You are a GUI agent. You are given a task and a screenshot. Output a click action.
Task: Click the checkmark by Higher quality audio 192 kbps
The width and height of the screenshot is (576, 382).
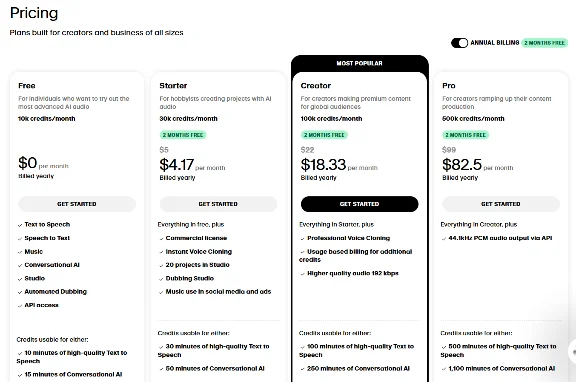click(303, 274)
